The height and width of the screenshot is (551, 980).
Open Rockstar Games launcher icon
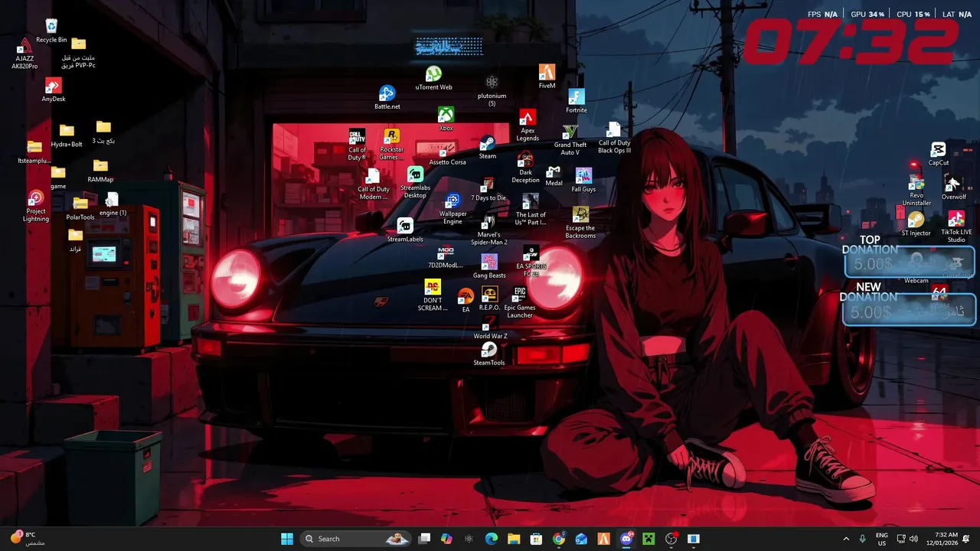tap(391, 145)
